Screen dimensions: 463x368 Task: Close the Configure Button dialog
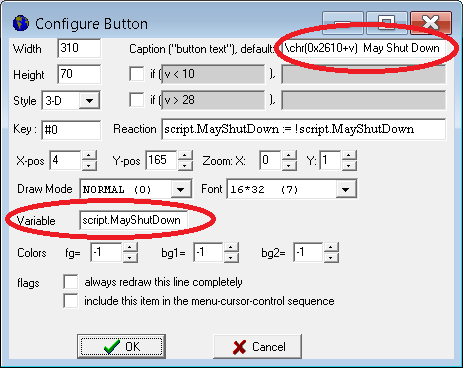[x=431, y=23]
